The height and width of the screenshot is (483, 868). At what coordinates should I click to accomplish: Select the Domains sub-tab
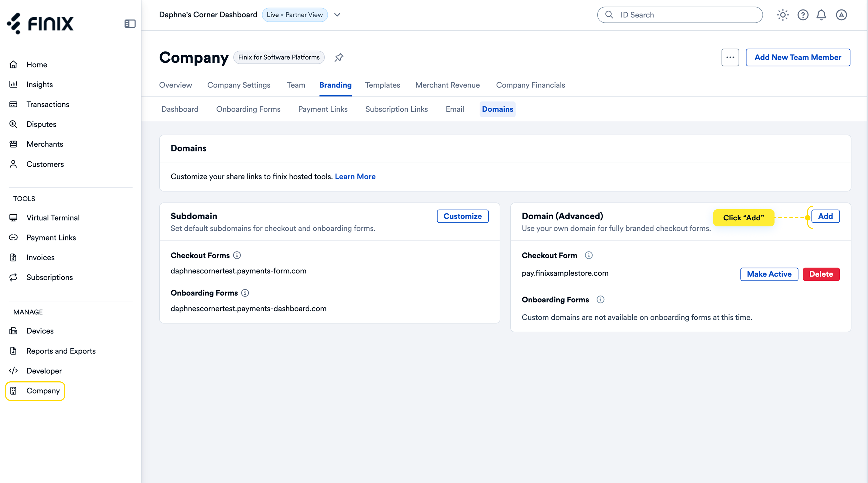497,109
